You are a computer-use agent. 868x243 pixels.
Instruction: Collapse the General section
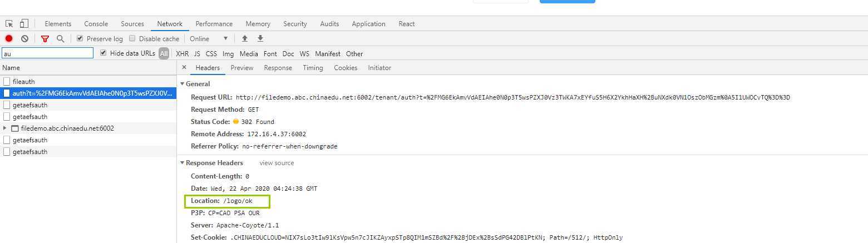(x=182, y=84)
